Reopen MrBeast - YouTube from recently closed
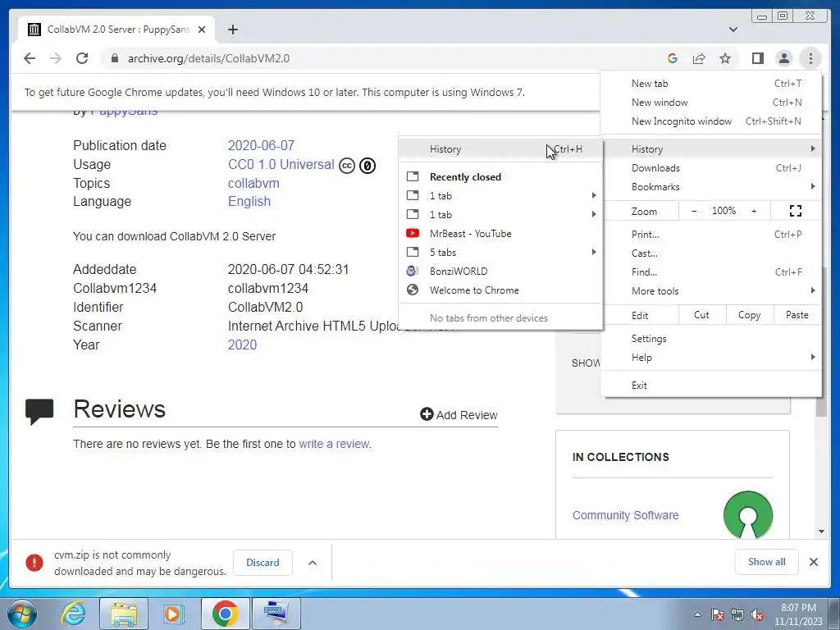This screenshot has height=630, width=840. tap(501, 234)
